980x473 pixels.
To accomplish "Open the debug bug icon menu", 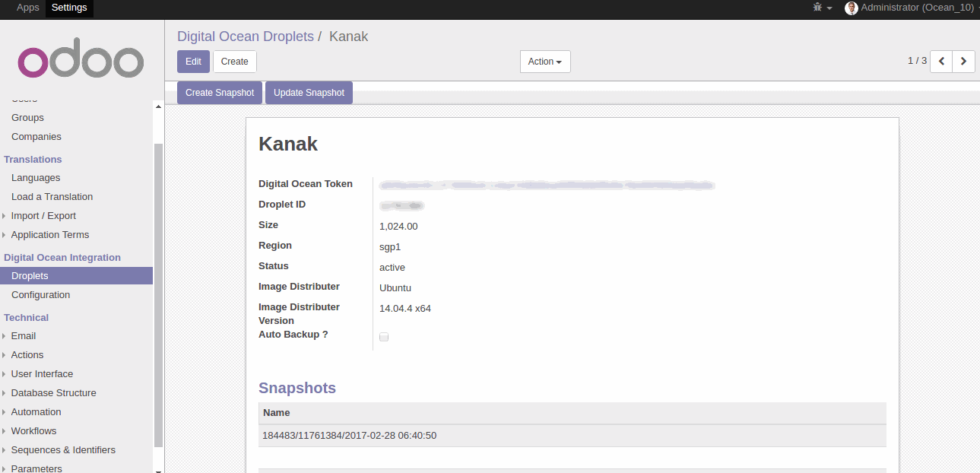I will (822, 8).
